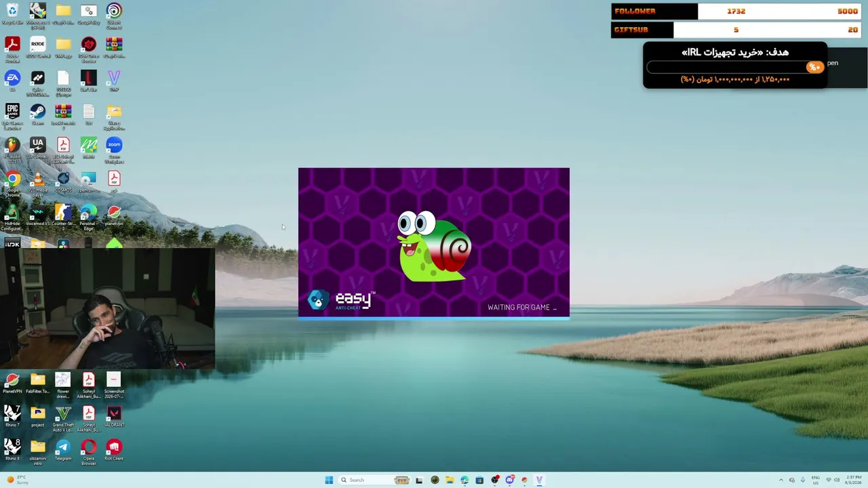This screenshot has width=868, height=488.
Task: Click the Easy Anti-Cheat logo
Action: click(x=340, y=300)
